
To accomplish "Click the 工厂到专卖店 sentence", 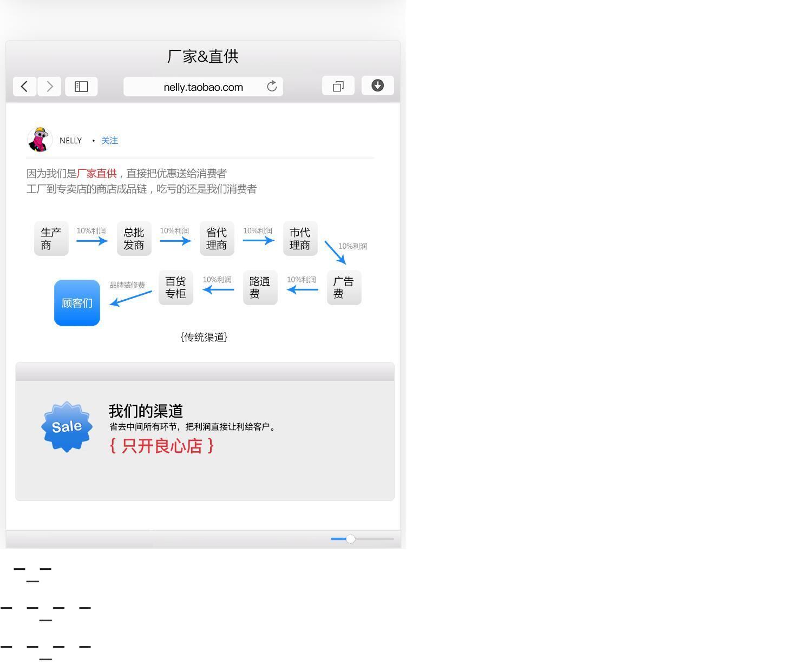I will 141,189.
